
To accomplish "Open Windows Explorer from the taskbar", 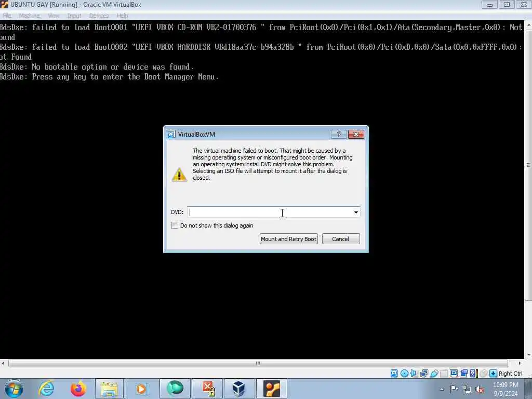I will coord(109,389).
